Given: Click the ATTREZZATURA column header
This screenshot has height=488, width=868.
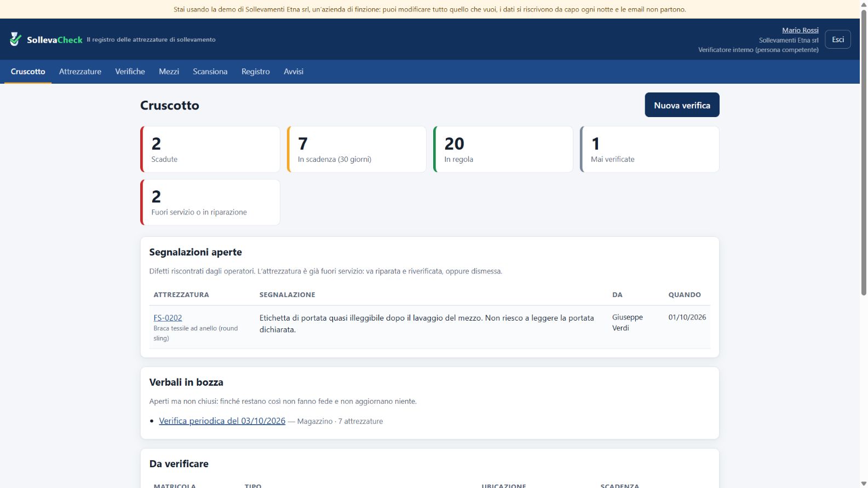Looking at the screenshot, I should coord(181,295).
